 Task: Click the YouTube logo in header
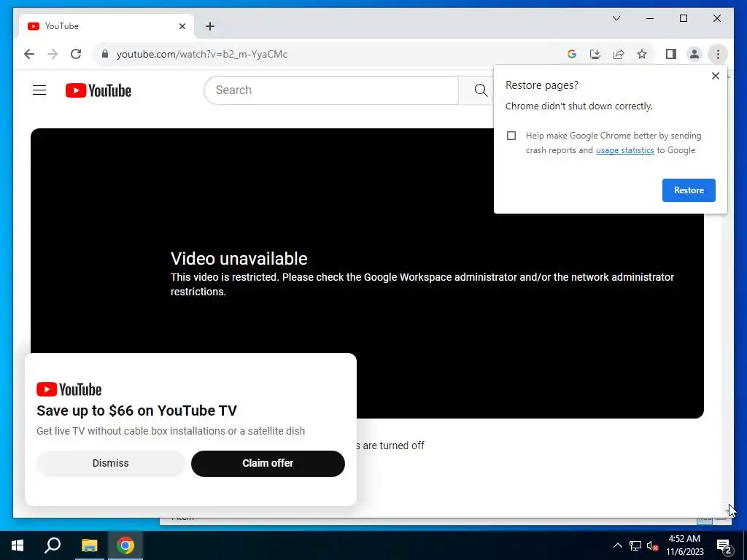point(98,90)
